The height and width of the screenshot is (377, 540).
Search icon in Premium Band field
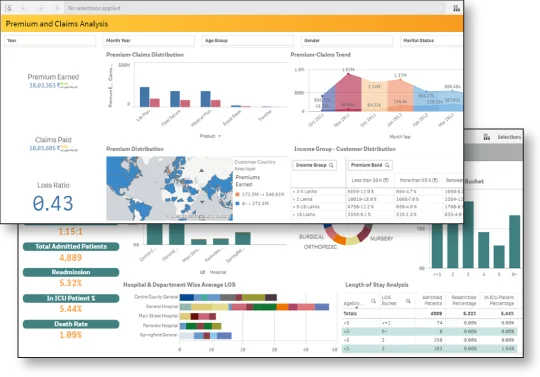pyautogui.click(x=387, y=165)
